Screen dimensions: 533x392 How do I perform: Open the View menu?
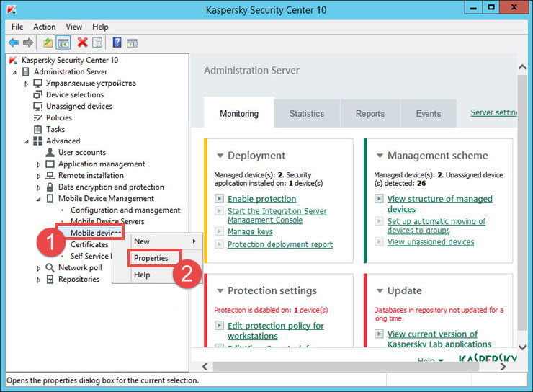point(73,27)
